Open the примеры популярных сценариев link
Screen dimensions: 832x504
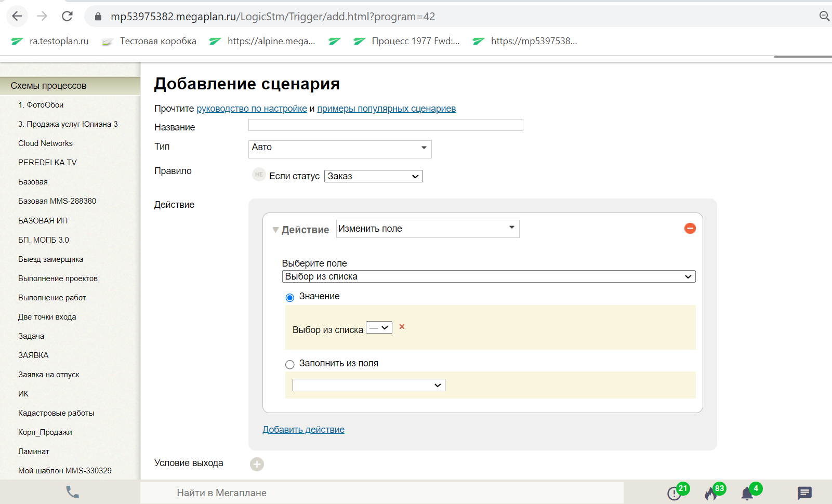[386, 109]
